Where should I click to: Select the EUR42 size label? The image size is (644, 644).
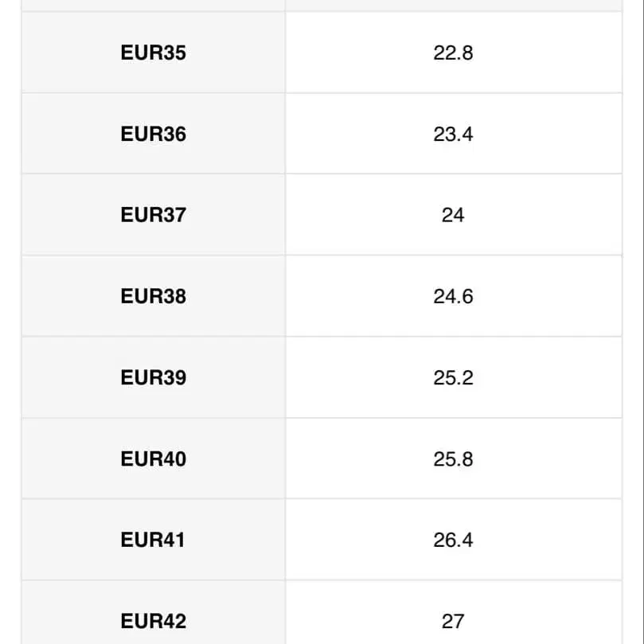pyautogui.click(x=154, y=620)
